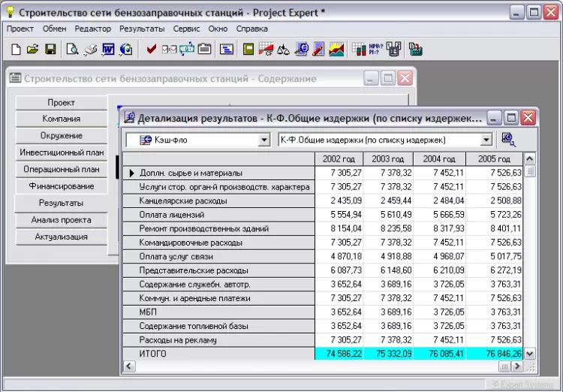Open the К-Ф.Общие издержки combo box

point(486,140)
